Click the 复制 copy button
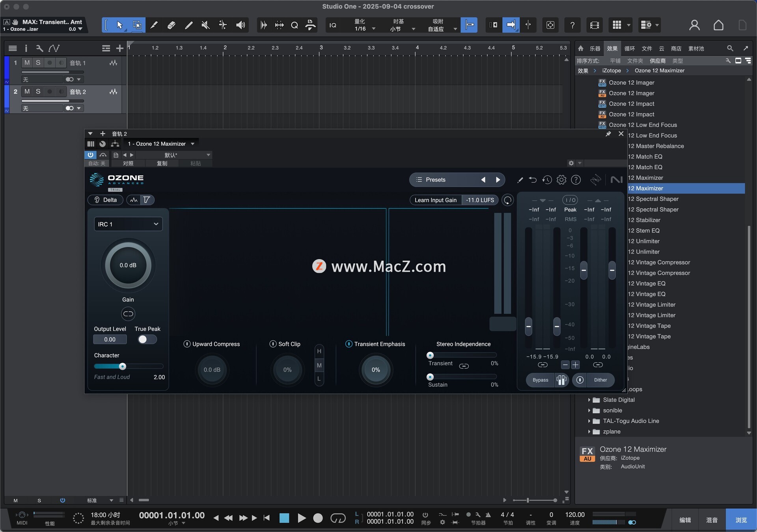This screenshot has height=532, width=757. (x=162, y=163)
